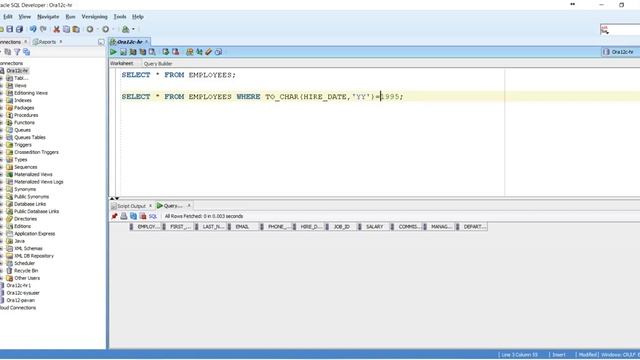Select the Worksheet tab

pos(122,63)
